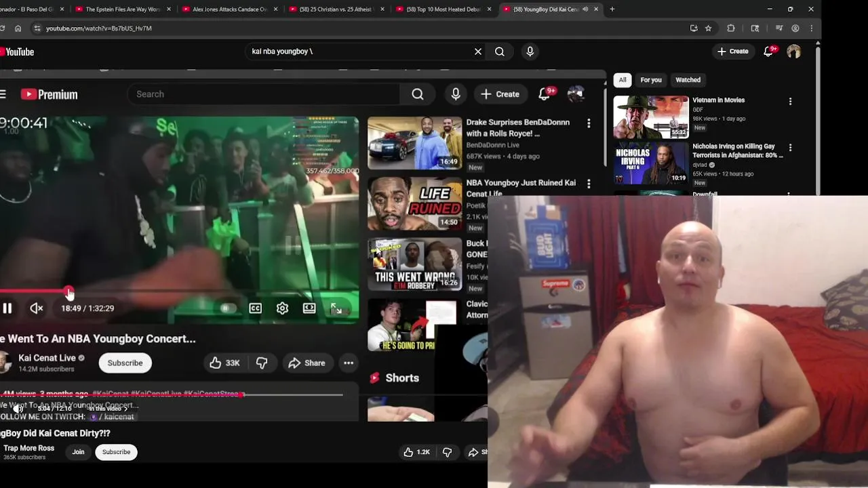Image resolution: width=868 pixels, height=488 pixels.
Task: Unmute the inner video with the crossed speaker icon
Action: pyautogui.click(x=37, y=308)
